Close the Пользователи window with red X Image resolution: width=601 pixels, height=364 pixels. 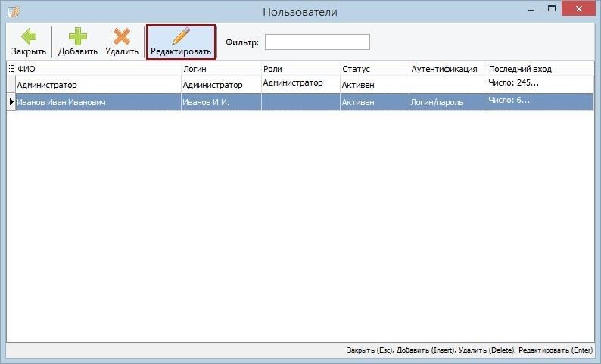coord(578,8)
